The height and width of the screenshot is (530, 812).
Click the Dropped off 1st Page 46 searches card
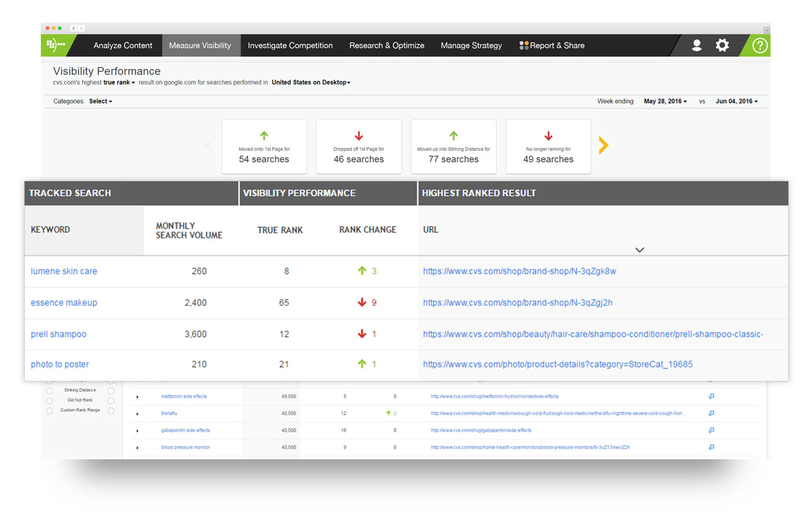click(359, 146)
